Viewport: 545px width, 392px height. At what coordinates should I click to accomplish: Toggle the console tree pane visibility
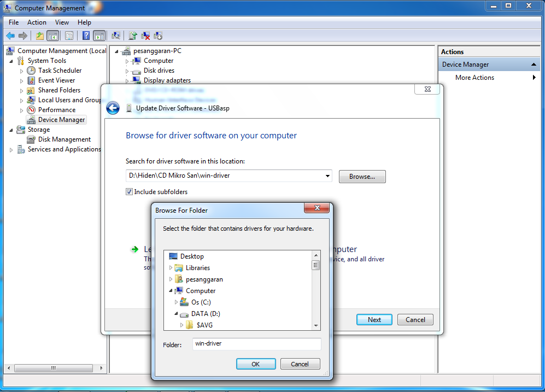coord(52,35)
